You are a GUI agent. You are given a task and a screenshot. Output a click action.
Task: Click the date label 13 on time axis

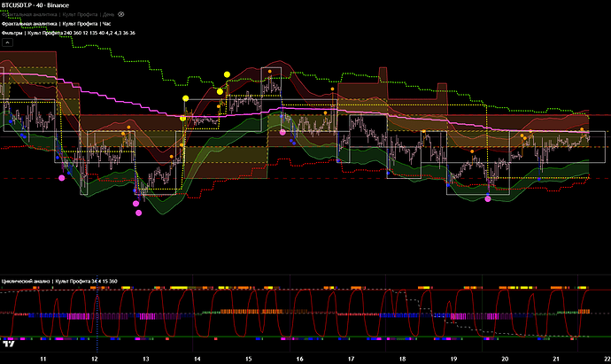145,358
